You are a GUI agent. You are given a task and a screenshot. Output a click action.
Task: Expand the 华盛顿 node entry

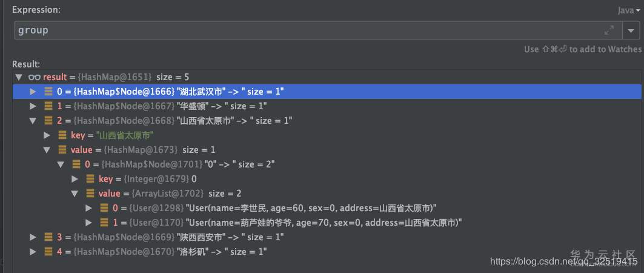(33, 106)
